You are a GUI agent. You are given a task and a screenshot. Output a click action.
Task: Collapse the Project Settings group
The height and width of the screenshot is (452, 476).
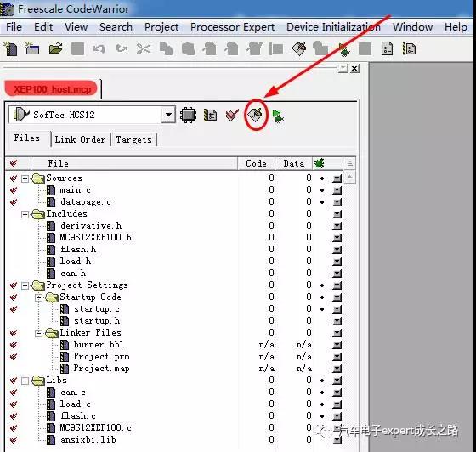click(x=25, y=285)
